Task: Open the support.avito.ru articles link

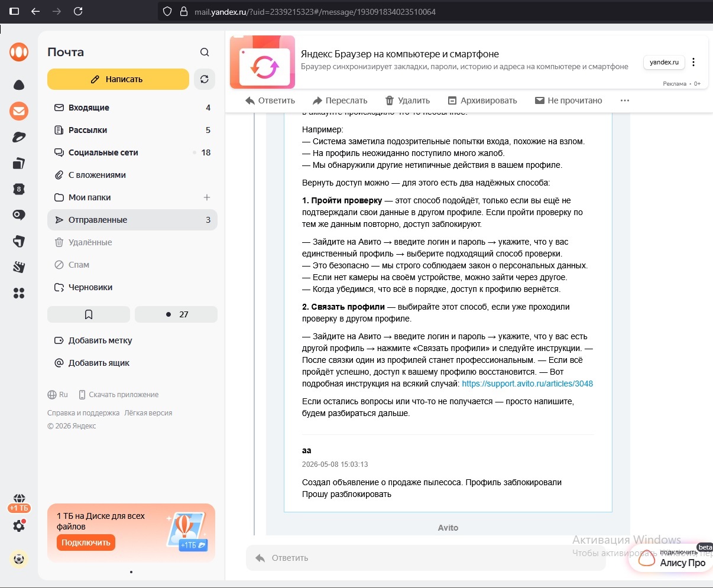Action: pyautogui.click(x=527, y=384)
